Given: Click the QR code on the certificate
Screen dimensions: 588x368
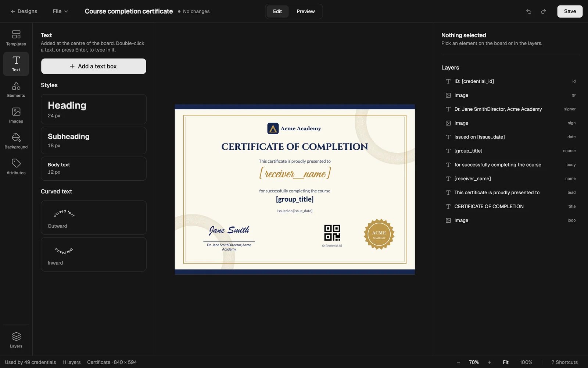Looking at the screenshot, I should coord(332,233).
